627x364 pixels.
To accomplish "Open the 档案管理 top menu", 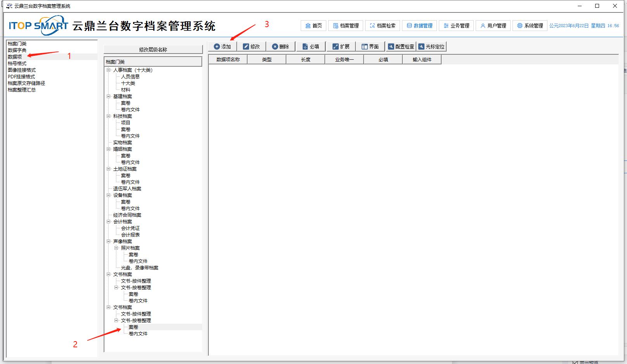I will tap(346, 26).
